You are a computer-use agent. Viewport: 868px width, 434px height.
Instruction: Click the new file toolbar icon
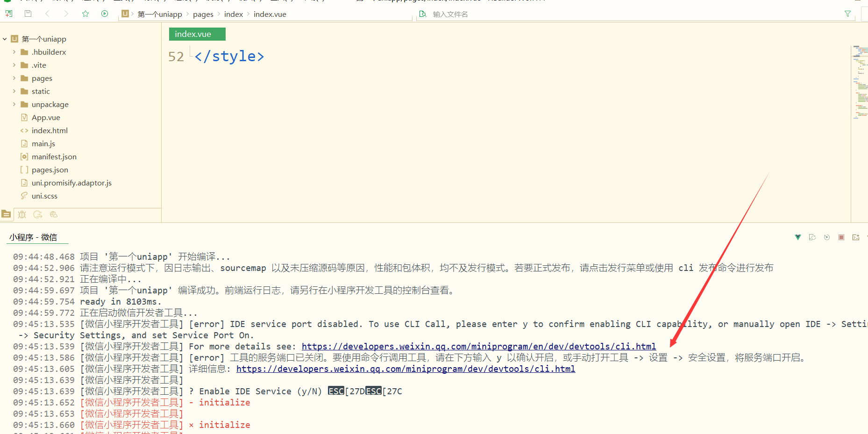point(9,14)
